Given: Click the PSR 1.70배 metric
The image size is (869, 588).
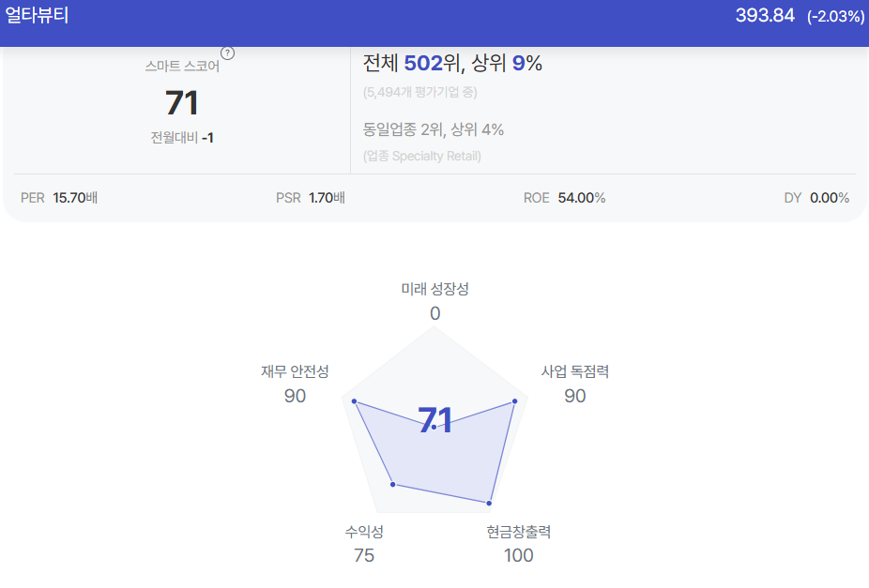Looking at the screenshot, I should tap(311, 198).
